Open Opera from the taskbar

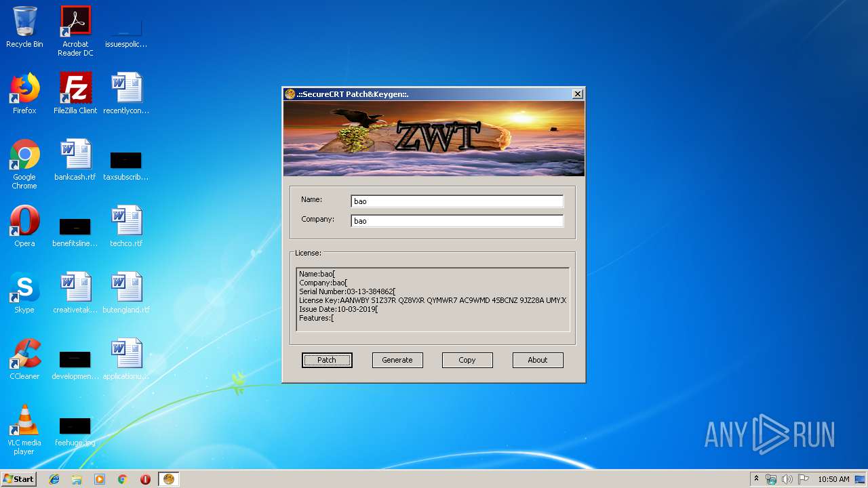(x=145, y=479)
